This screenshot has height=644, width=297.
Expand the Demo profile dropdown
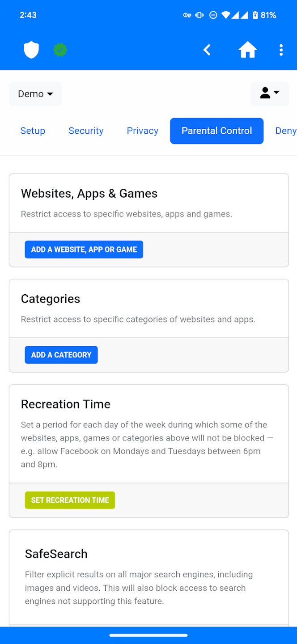point(35,94)
